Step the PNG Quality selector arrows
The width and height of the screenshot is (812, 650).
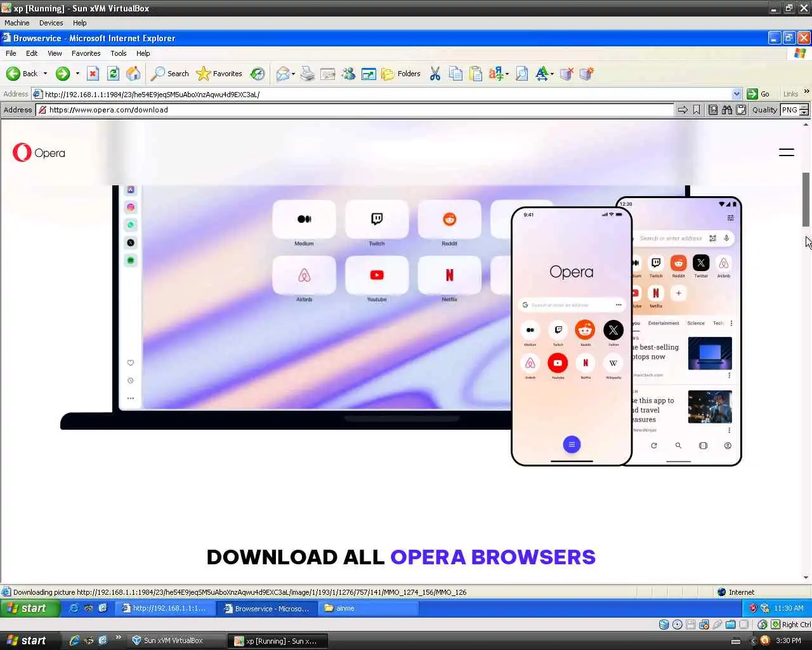click(x=804, y=110)
